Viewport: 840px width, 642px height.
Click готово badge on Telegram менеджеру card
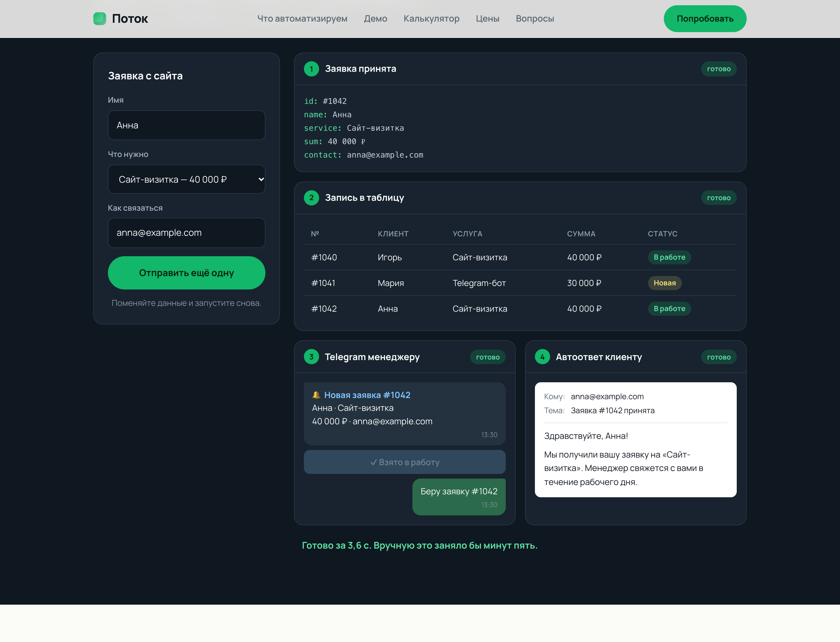pos(488,357)
